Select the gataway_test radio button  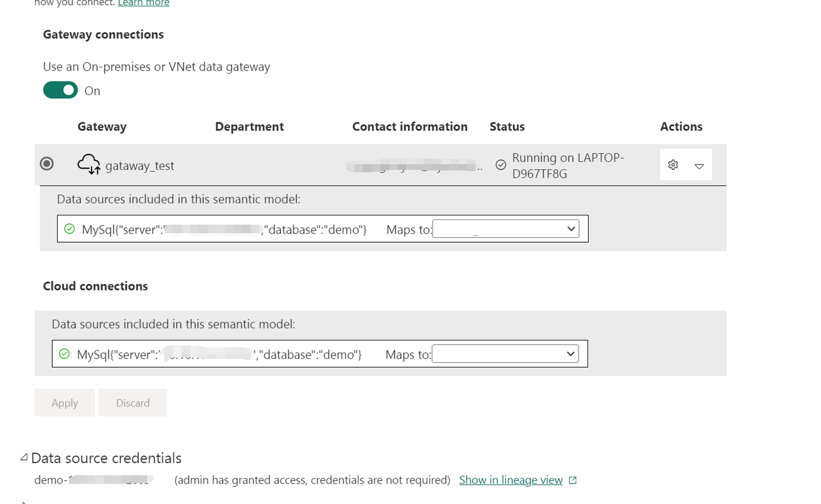(47, 164)
